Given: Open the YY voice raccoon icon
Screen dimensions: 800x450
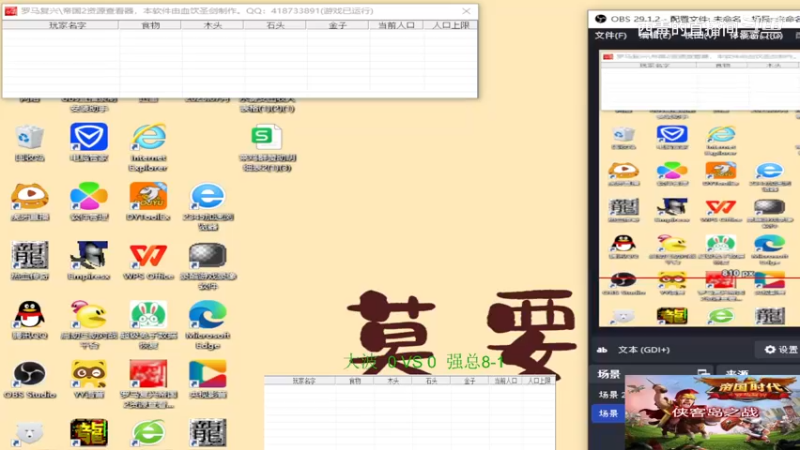Looking at the screenshot, I should (x=89, y=374).
